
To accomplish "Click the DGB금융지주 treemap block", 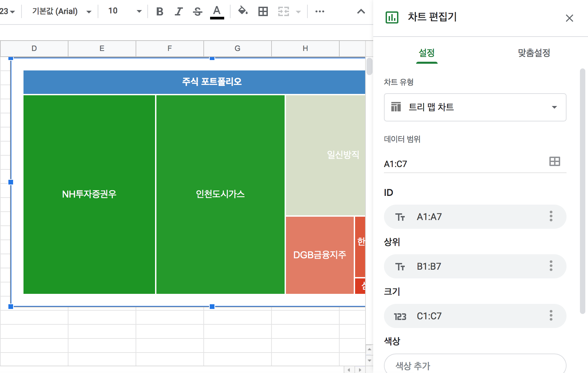I will point(320,255).
